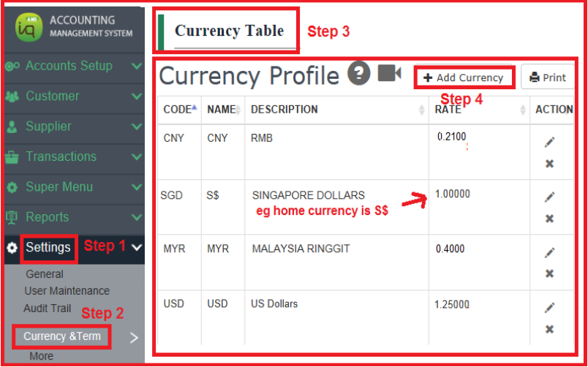
Task: Sort table by CODE column header
Action: pyautogui.click(x=179, y=110)
